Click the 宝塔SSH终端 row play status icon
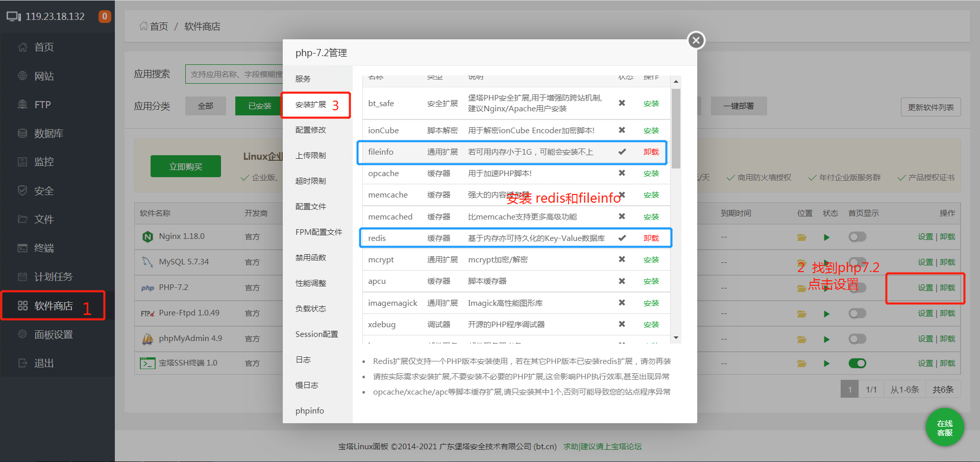This screenshot has width=980, height=462. pyautogui.click(x=826, y=363)
